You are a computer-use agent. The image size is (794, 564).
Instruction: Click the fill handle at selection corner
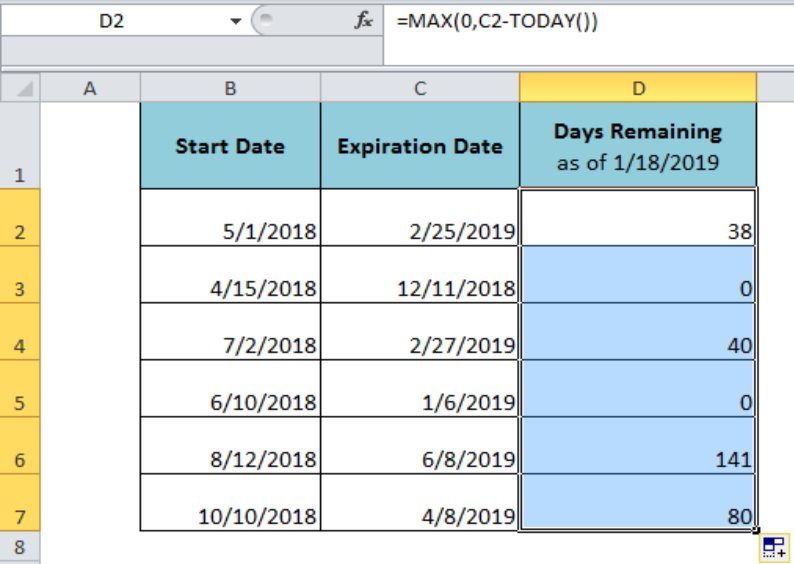tap(756, 531)
